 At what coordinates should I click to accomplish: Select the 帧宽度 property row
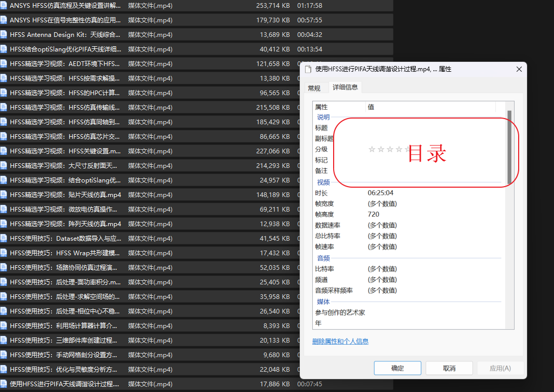408,204
